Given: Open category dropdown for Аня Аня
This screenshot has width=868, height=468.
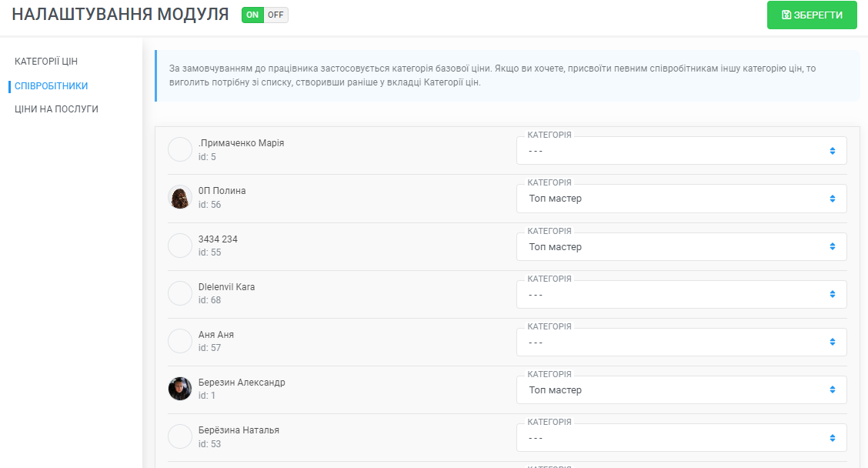Looking at the screenshot, I should (x=682, y=342).
